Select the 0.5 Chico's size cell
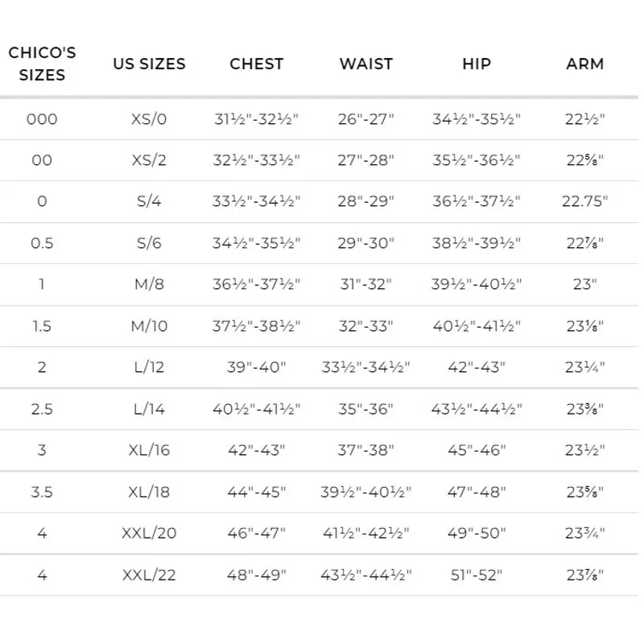This screenshot has width=644, height=644. pyautogui.click(x=42, y=243)
